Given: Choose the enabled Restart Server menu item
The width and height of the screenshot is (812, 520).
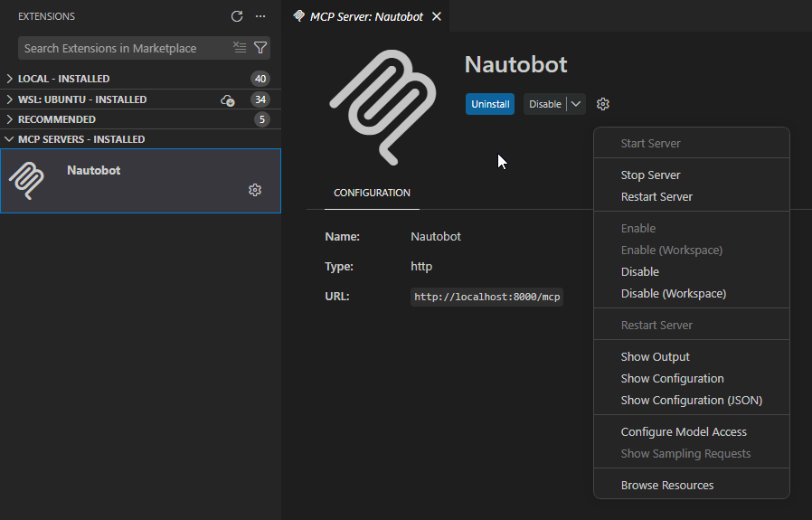Looking at the screenshot, I should click(x=692, y=197).
